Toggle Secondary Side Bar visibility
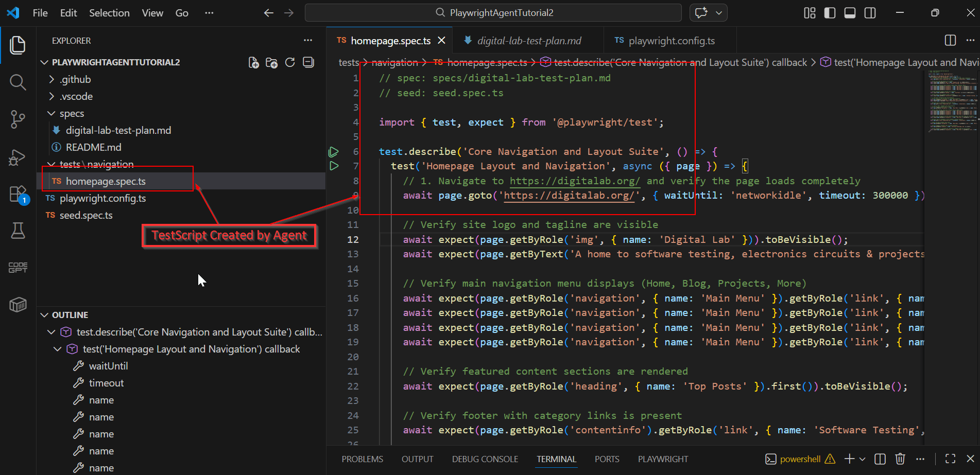The width and height of the screenshot is (980, 475). (x=870, y=13)
